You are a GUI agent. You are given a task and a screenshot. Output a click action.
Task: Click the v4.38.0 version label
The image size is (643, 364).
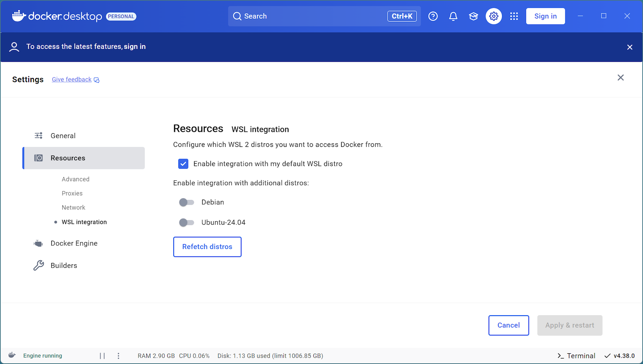(x=624, y=356)
